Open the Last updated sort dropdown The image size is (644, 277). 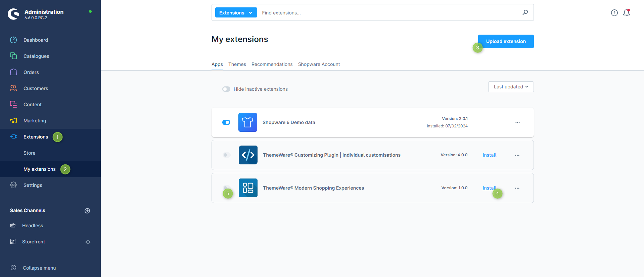tap(511, 87)
